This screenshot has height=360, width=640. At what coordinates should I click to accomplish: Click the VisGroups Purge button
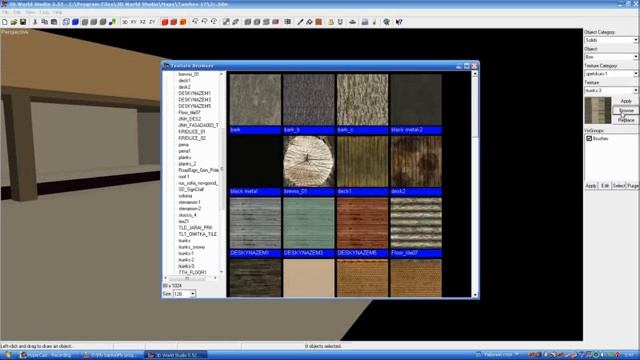tap(632, 186)
